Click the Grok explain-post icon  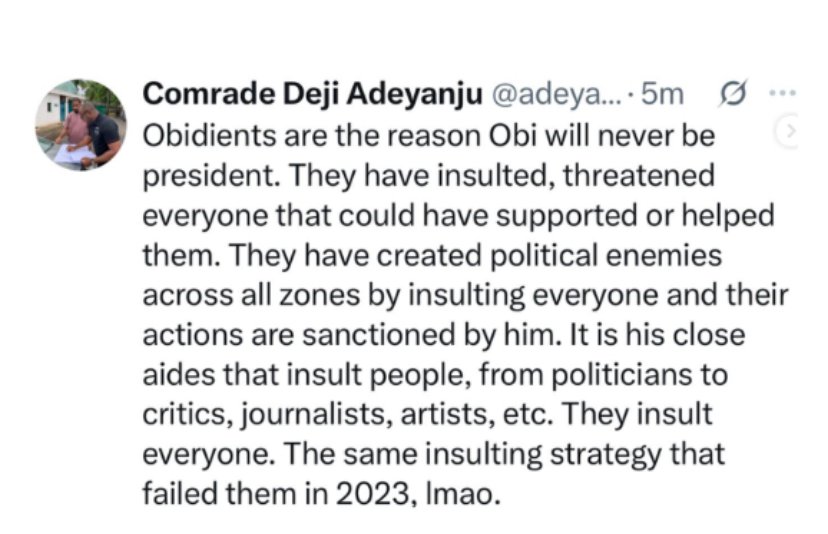732,95
